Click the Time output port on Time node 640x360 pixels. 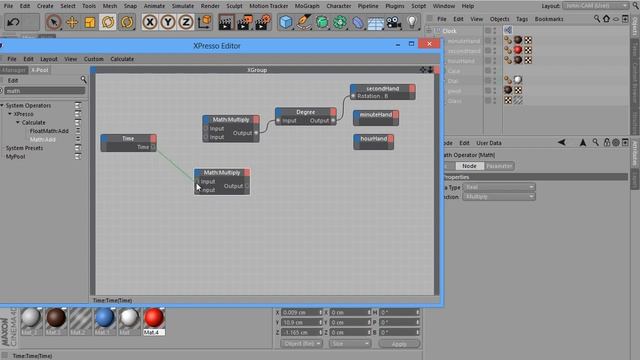point(153,147)
